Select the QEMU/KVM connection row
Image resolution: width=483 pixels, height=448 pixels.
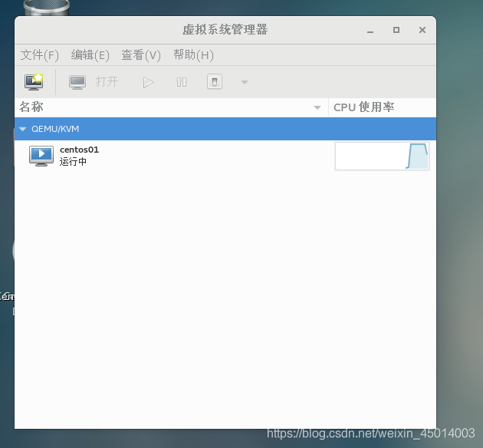pos(225,129)
